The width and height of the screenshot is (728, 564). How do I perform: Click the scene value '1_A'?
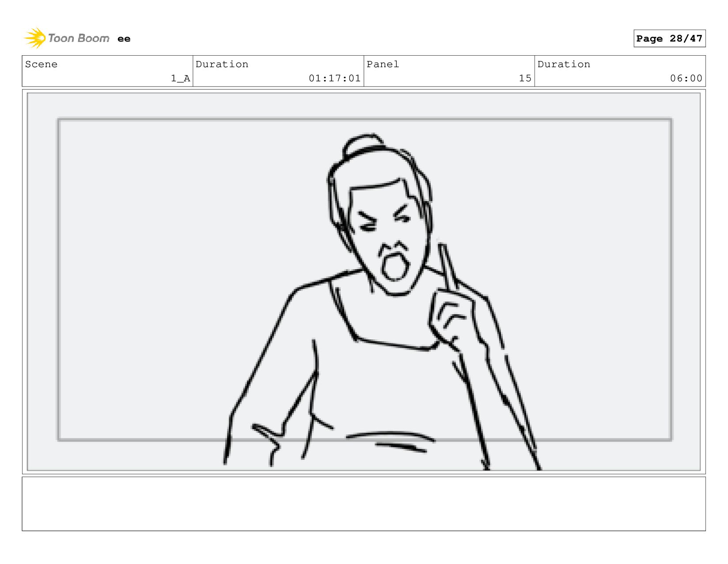[180, 78]
